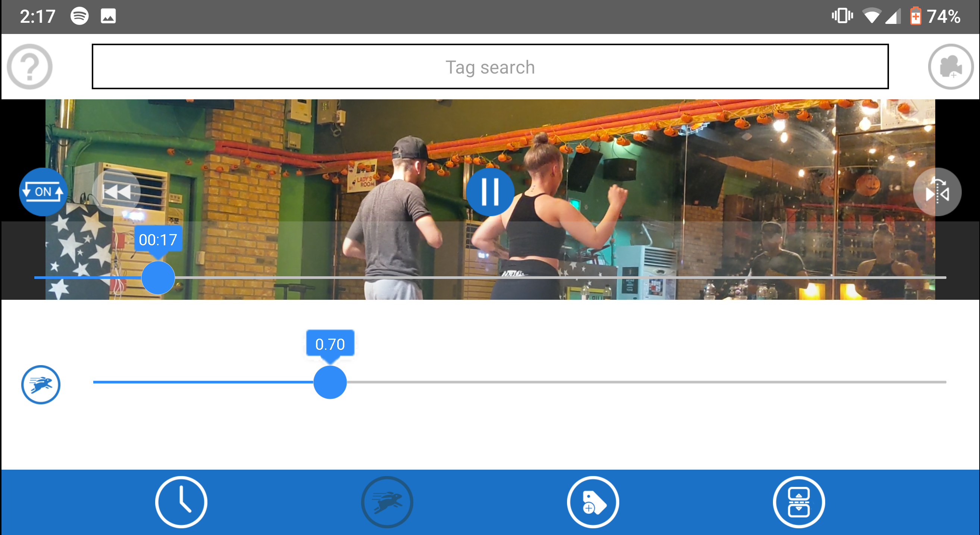Tap the battery indicator in status bar
The width and height of the screenshot is (980, 535).
tap(915, 16)
